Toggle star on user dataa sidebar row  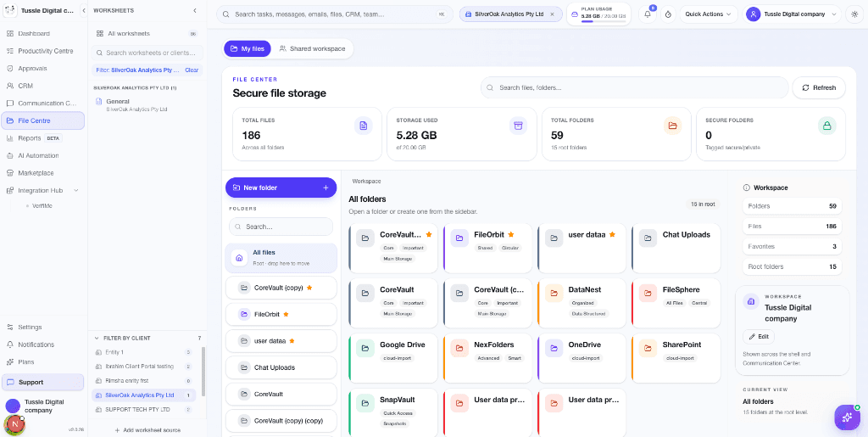coord(292,340)
